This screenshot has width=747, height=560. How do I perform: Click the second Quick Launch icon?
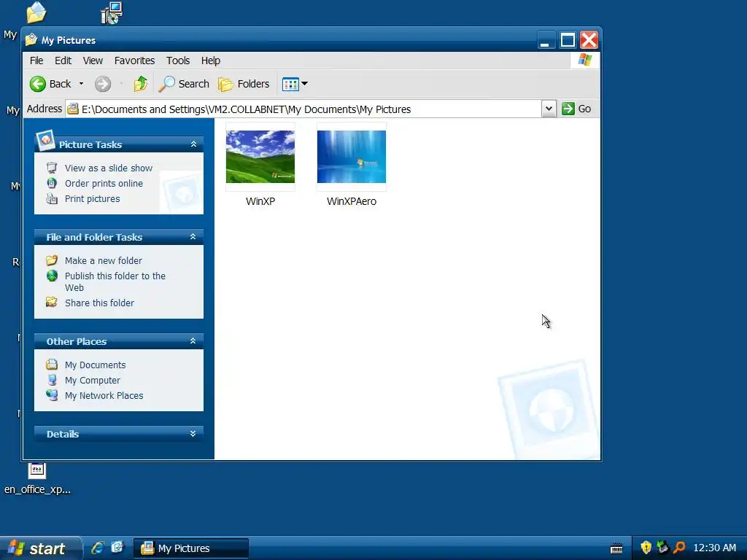(x=117, y=548)
